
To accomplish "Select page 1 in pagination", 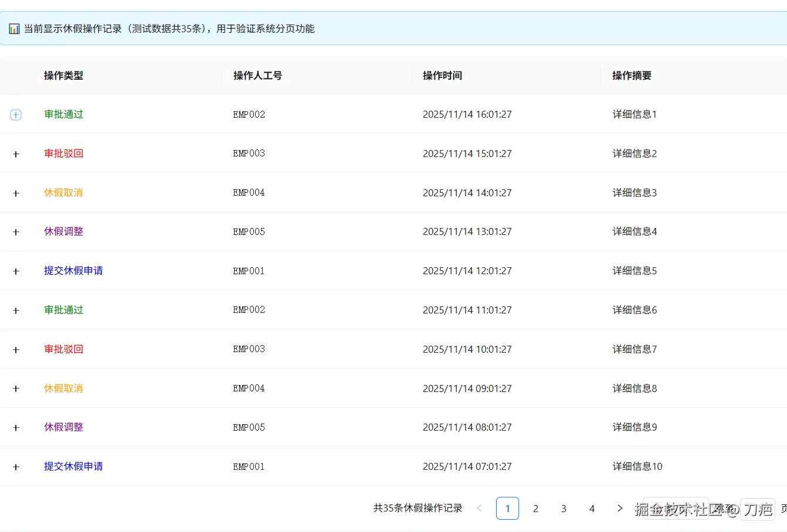I will pyautogui.click(x=507, y=508).
